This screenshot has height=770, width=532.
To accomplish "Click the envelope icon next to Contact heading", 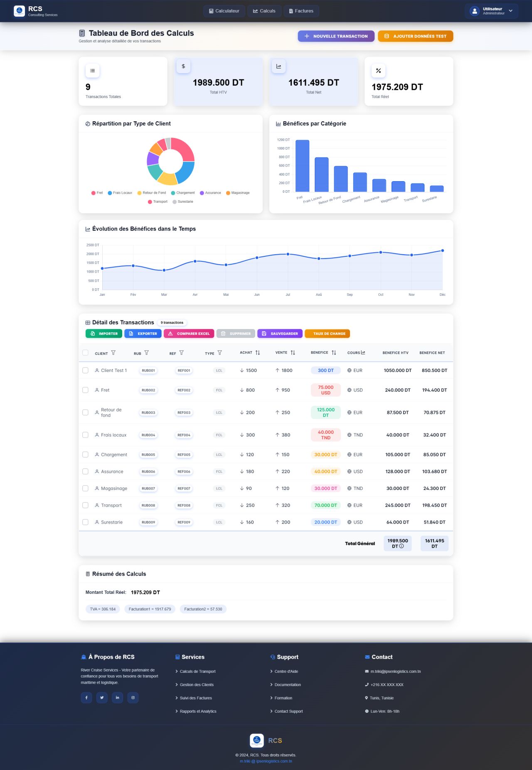I will tap(367, 657).
